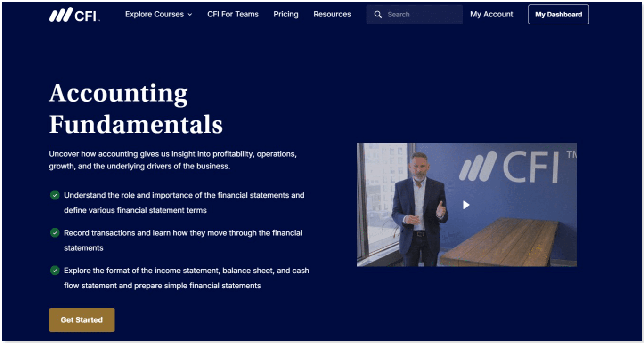644x343 pixels.
Task: Click green checkmark beside 'Explore the format'
Action: [x=55, y=270]
